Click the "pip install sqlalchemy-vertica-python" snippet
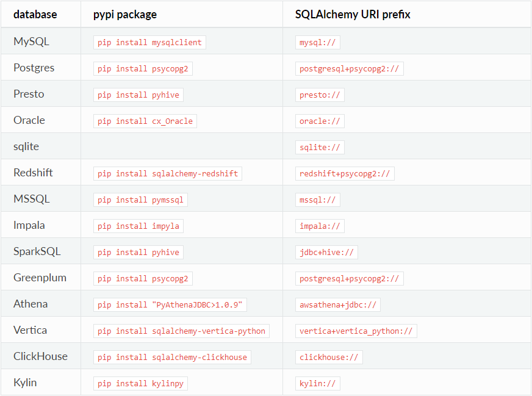This screenshot has width=532, height=396. click(x=181, y=331)
